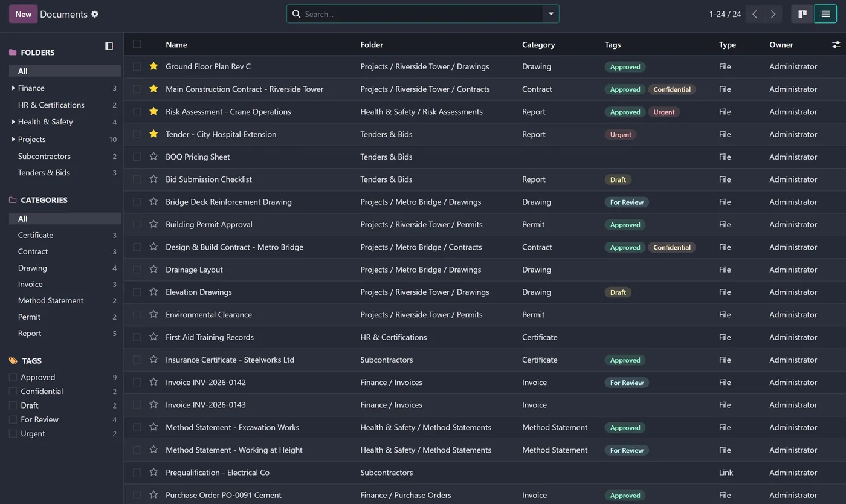Star Invoice INV-2026-0142

(153, 382)
